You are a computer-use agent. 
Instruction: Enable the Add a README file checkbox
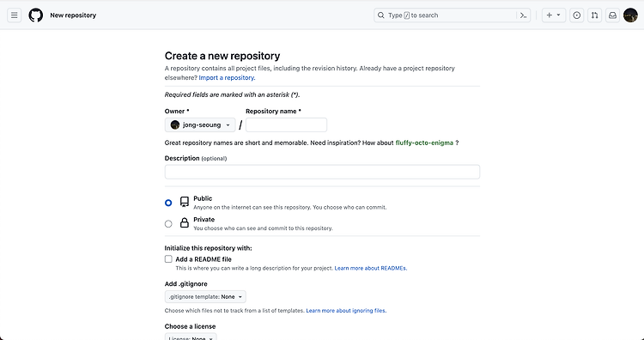(168, 259)
